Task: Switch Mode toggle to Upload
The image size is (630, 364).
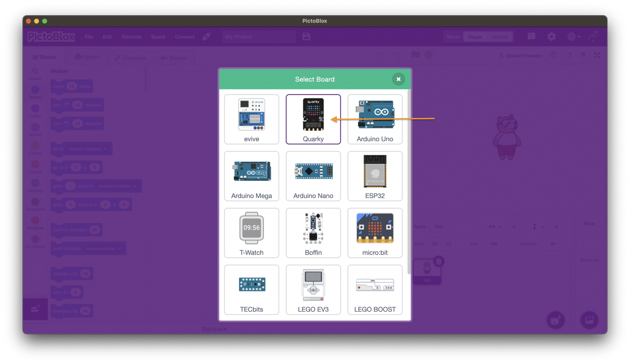Action: [500, 36]
